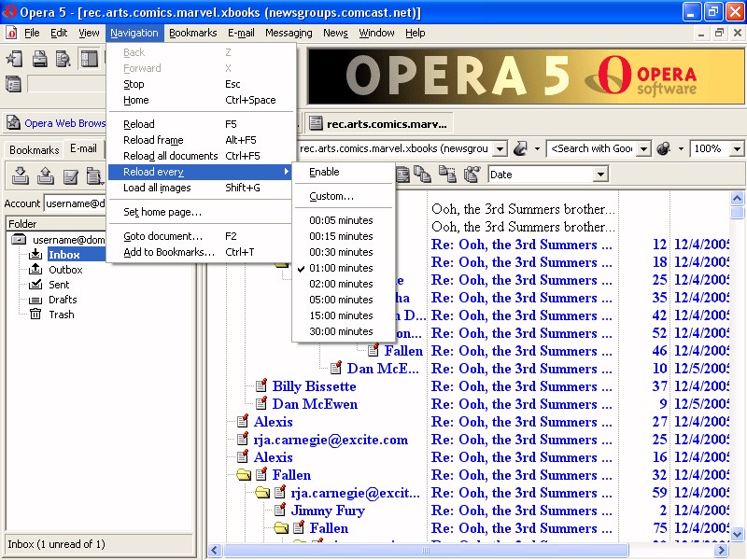The image size is (747, 560).
Task: Click the Drafts folder icon
Action: coord(35,300)
